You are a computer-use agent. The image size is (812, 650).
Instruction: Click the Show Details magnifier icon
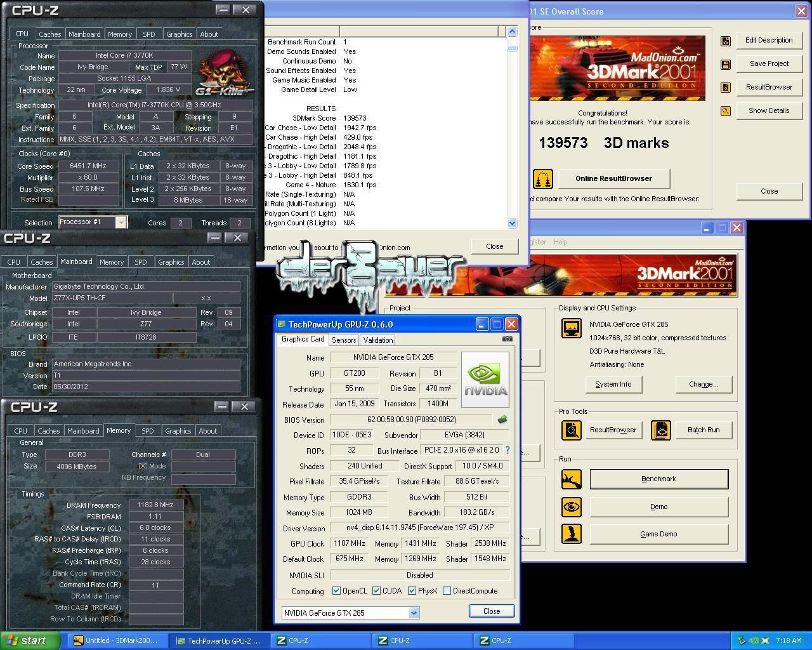tap(726, 111)
